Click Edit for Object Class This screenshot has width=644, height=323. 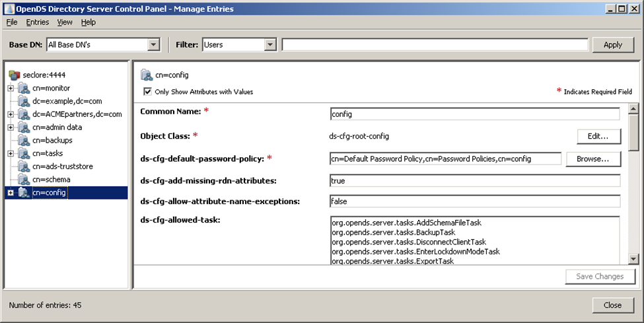click(x=599, y=137)
